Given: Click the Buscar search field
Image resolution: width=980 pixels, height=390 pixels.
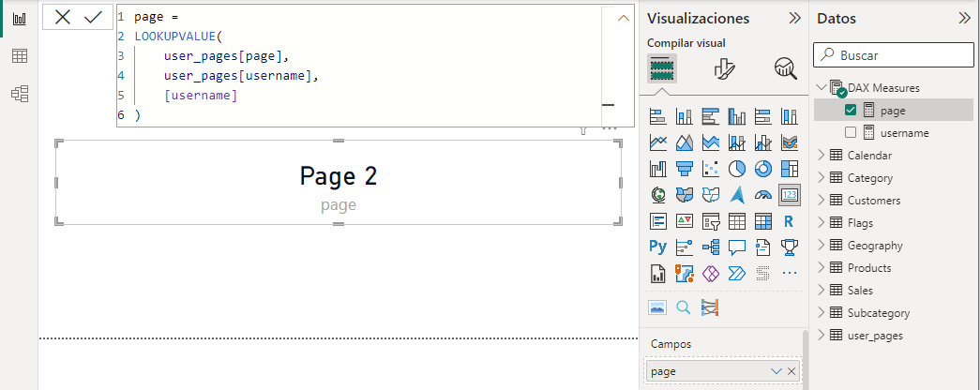Looking at the screenshot, I should [x=900, y=55].
